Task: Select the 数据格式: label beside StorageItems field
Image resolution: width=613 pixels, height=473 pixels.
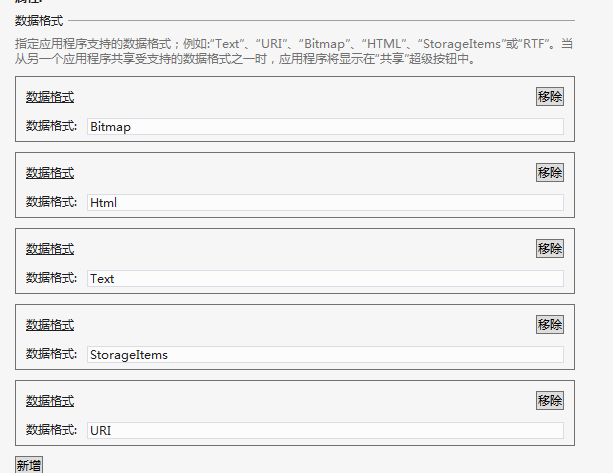Action: [x=52, y=354]
